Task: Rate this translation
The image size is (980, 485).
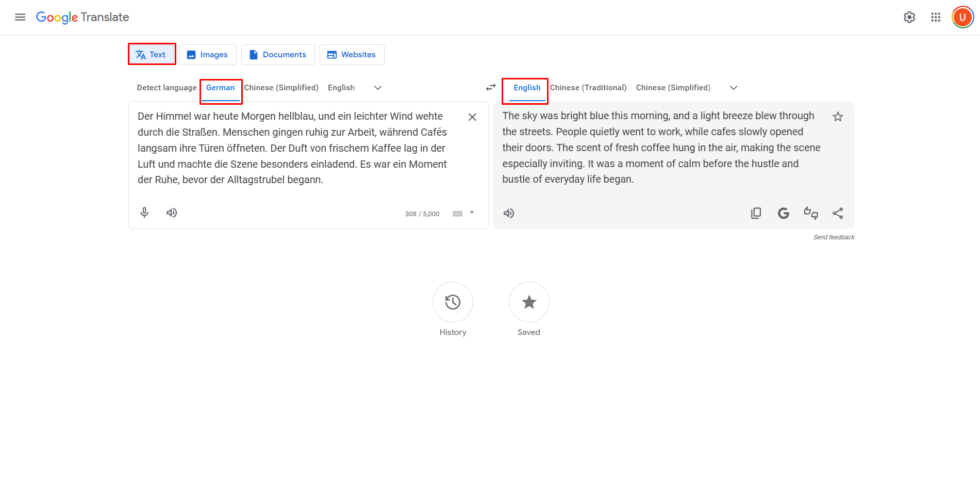Action: pos(810,213)
